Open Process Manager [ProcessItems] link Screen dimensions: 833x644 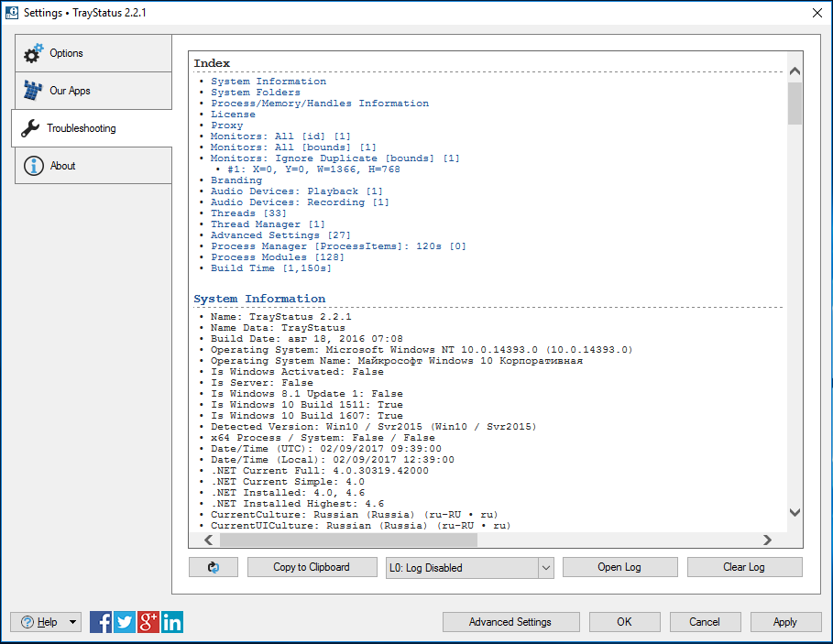[x=338, y=246]
